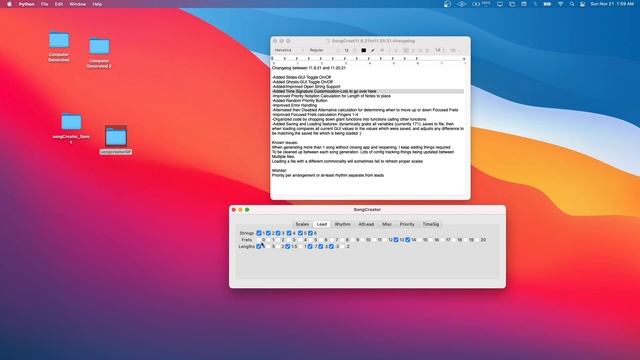Justify text in the TextEdit toolbar

[427, 50]
